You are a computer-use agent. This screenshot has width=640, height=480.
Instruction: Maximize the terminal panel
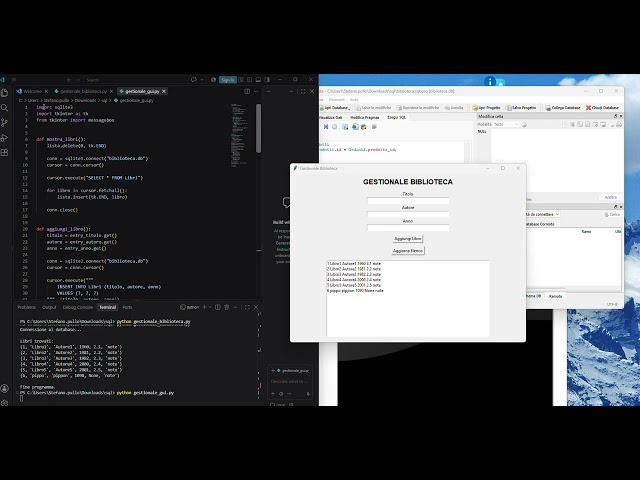(247, 307)
